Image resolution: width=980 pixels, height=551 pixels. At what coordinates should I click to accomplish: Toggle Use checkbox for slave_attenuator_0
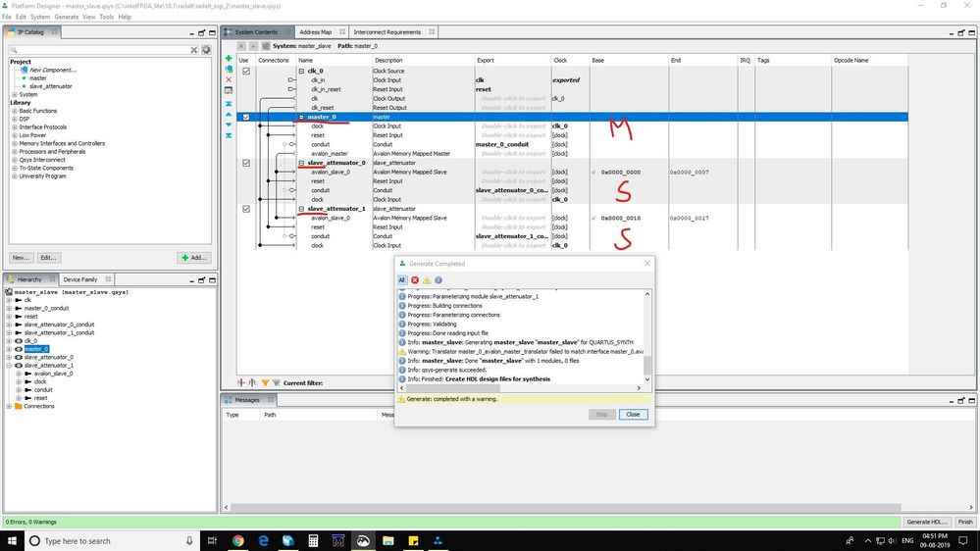coord(246,163)
